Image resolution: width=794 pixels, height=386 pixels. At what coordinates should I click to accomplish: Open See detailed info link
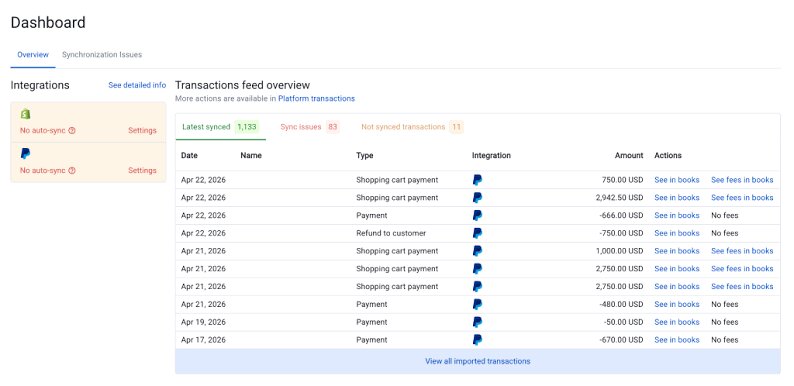coord(137,85)
